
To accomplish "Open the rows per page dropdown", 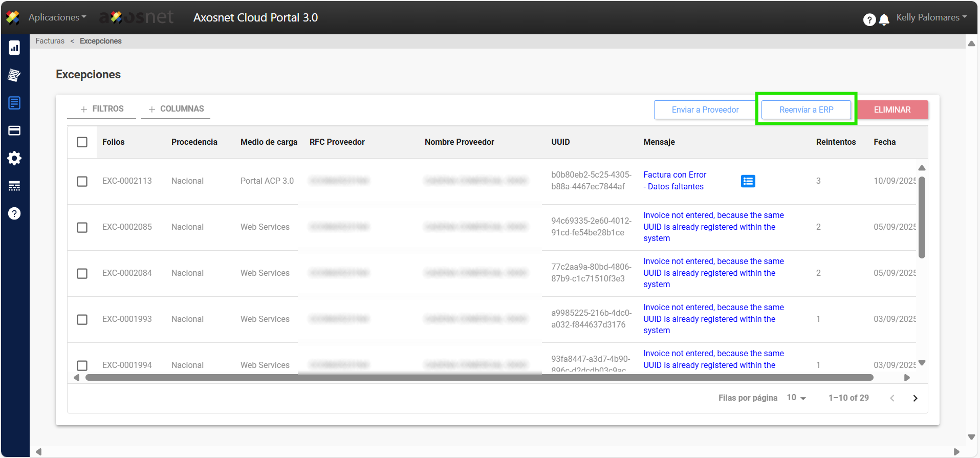I will [796, 398].
